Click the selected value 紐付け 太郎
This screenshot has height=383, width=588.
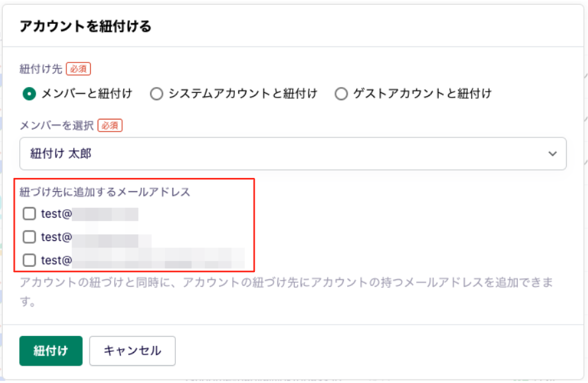61,153
